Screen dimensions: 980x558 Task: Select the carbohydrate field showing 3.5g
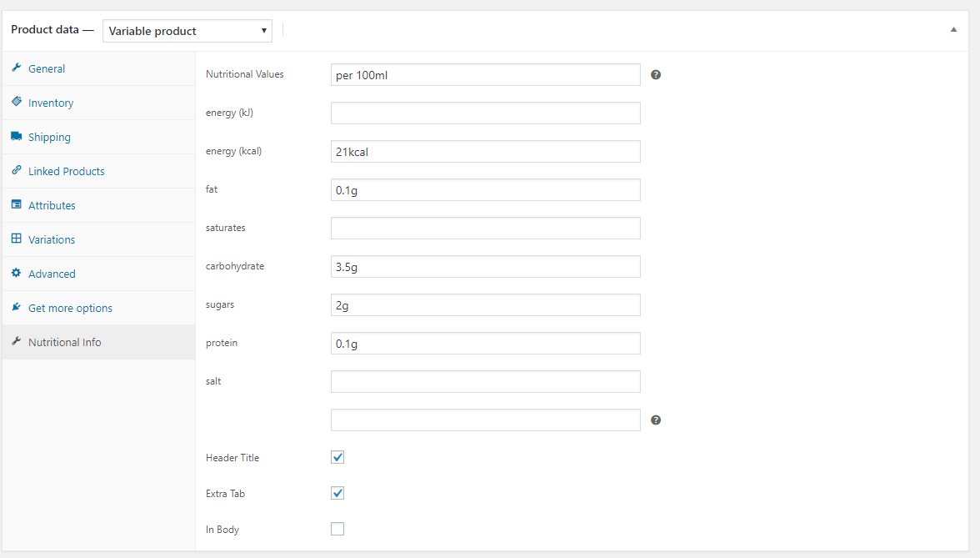click(x=485, y=267)
